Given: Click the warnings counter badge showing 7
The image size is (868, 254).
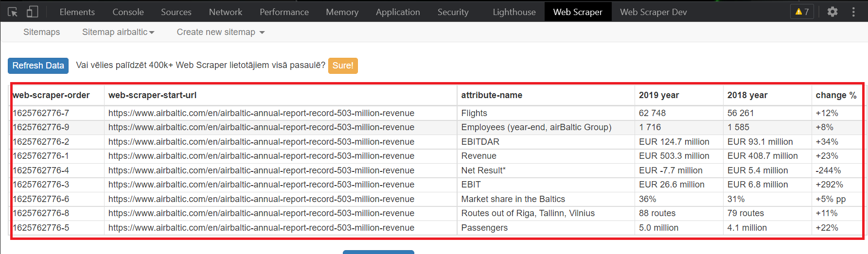Looking at the screenshot, I should [x=802, y=12].
